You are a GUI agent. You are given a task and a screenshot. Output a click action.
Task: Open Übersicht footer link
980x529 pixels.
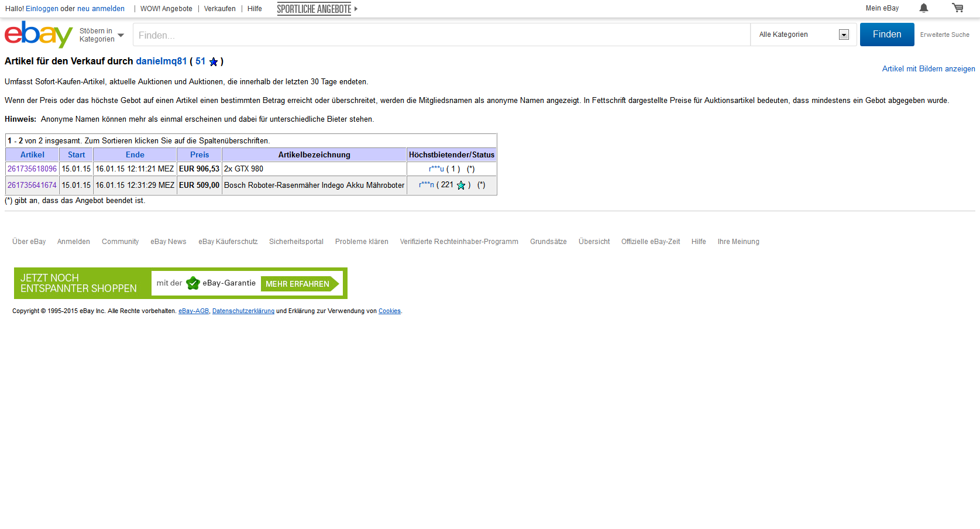pyautogui.click(x=594, y=242)
